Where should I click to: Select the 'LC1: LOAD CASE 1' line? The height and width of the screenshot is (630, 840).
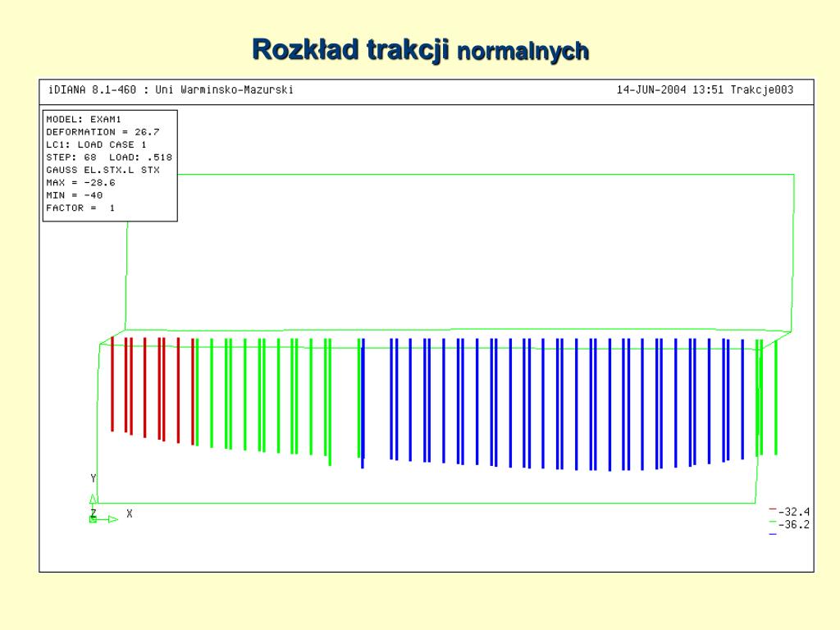[97, 144]
